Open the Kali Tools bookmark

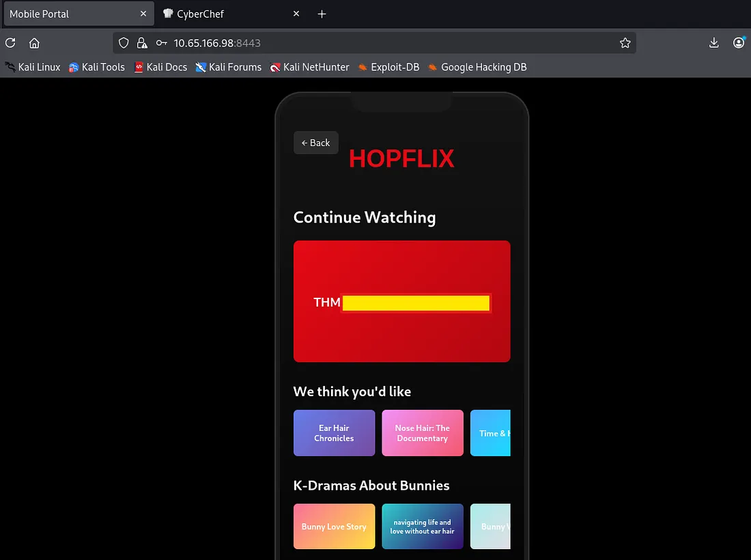tap(97, 67)
